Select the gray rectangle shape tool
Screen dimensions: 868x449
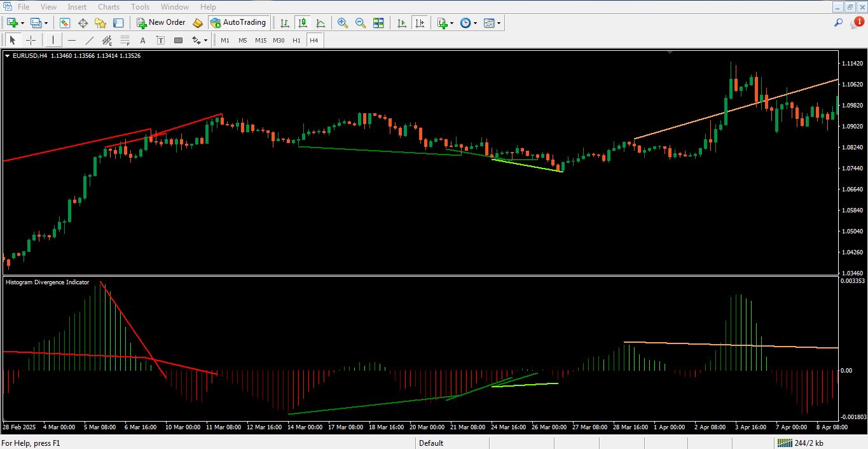(x=179, y=40)
